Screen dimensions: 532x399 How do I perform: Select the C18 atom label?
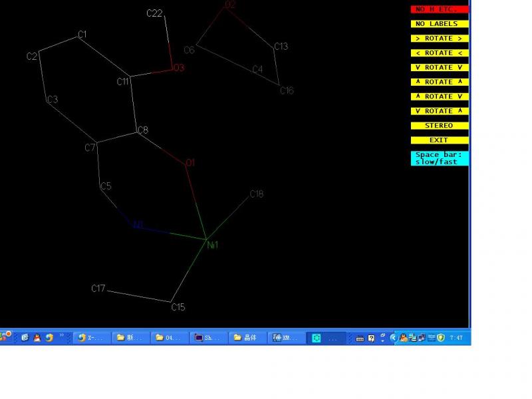(x=257, y=194)
